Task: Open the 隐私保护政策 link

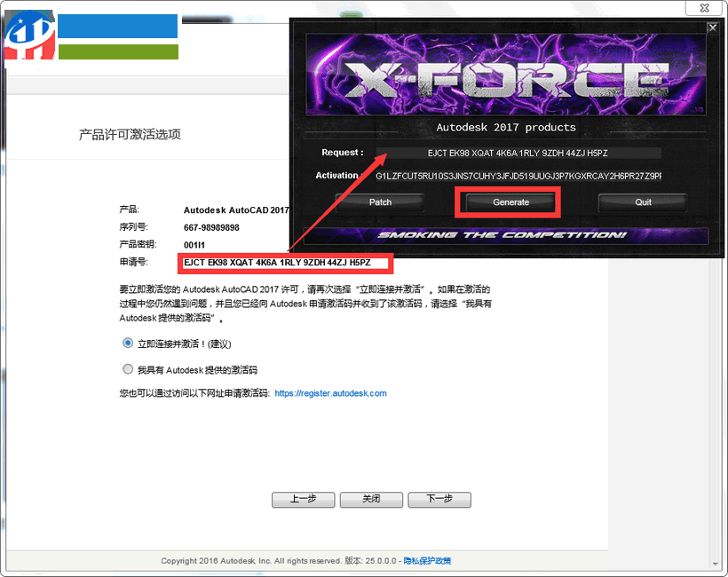Action: click(x=427, y=561)
